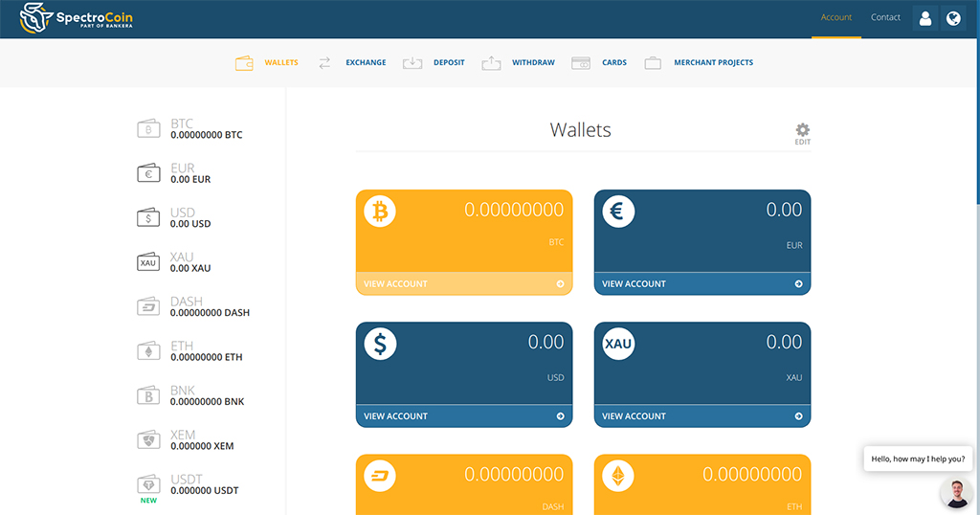Go to the Deposit tab
Viewport: 980px width, 515px height.
pyautogui.click(x=449, y=62)
